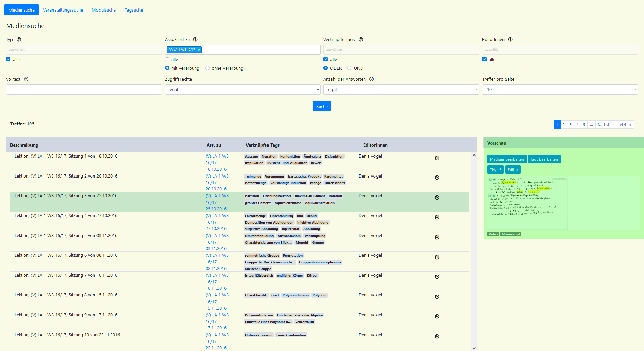
Task: Click into the Volltext input field
Action: (x=84, y=90)
